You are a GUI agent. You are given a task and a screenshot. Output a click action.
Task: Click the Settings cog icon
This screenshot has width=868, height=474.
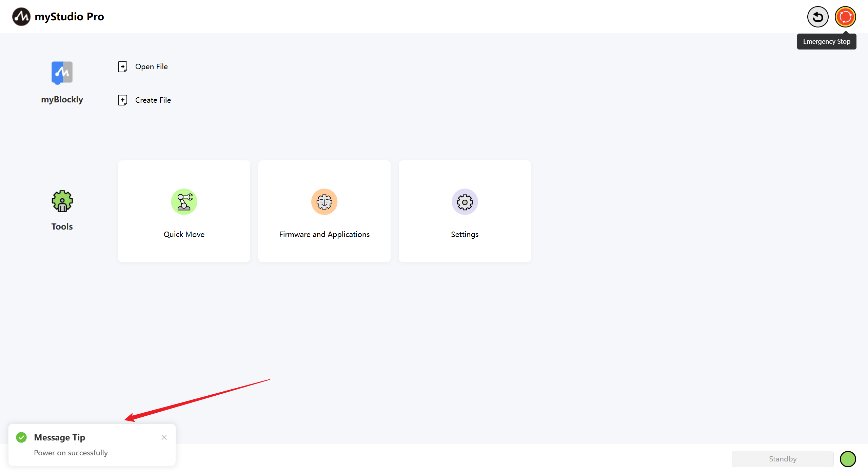(465, 202)
